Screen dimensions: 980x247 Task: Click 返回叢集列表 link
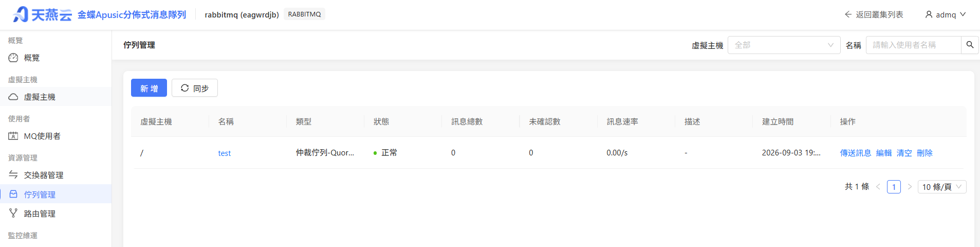(879, 14)
